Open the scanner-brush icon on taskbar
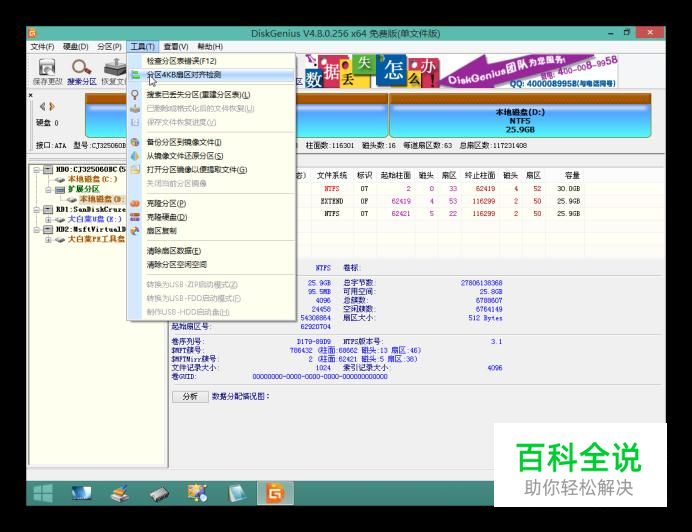 pos(120,493)
